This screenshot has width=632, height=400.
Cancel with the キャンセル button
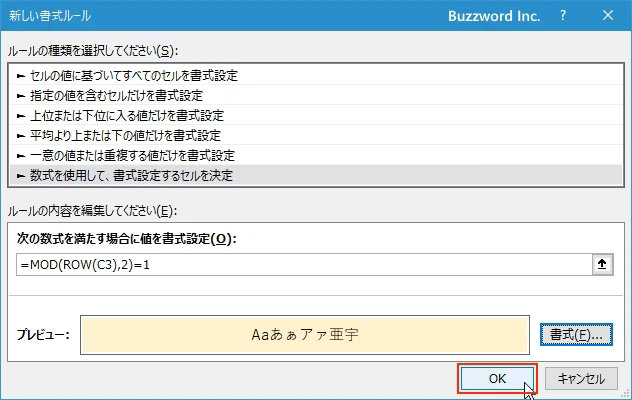581,379
